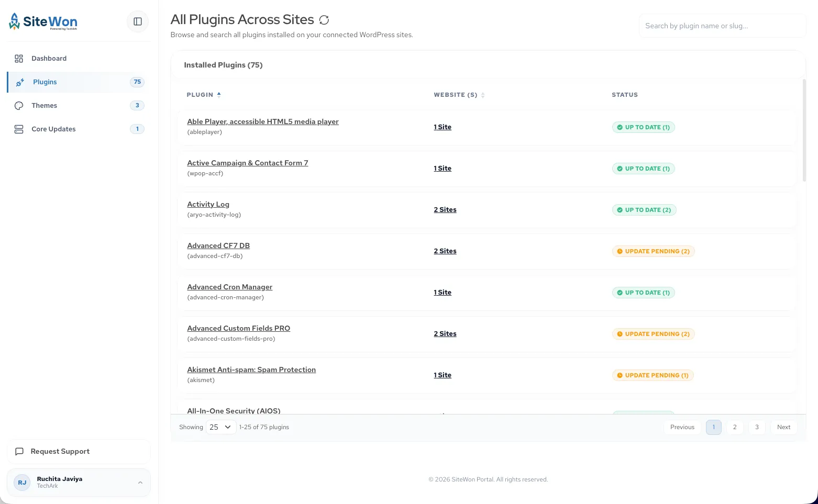Click the Themes count badge 3
The image size is (818, 504).
(x=137, y=106)
